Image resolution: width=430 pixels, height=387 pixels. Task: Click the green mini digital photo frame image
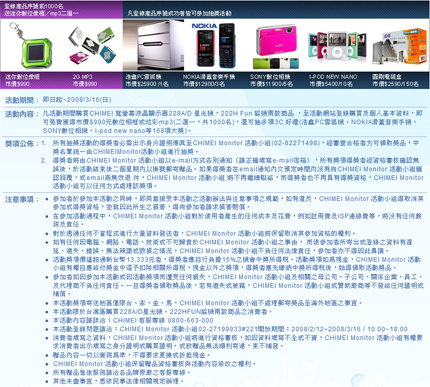coord(32,46)
